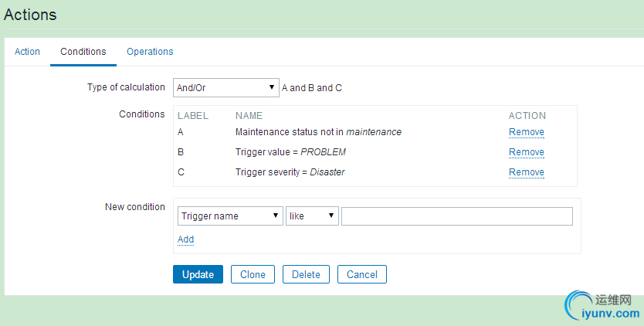Focus the new condition value text field
Image resolution: width=644 pixels, height=326 pixels.
coord(456,216)
